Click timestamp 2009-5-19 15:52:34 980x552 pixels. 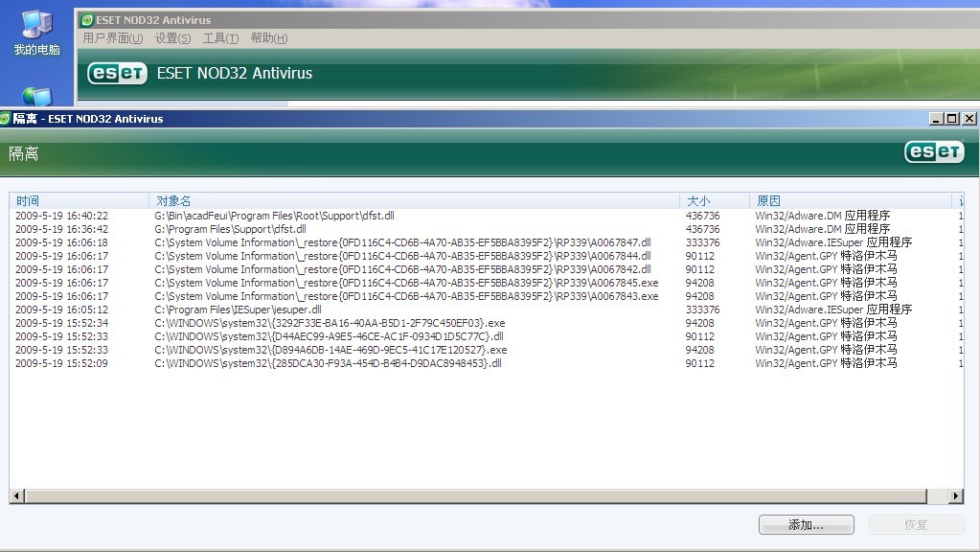point(61,323)
